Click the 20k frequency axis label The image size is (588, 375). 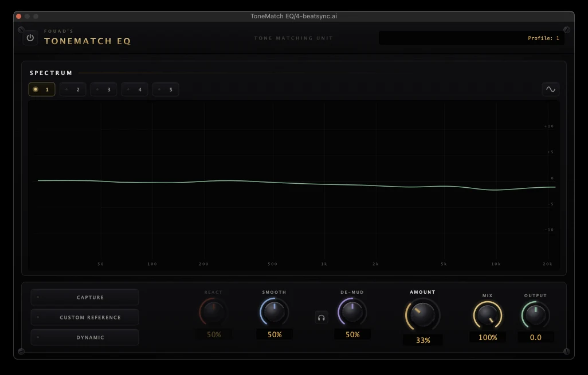coord(547,264)
